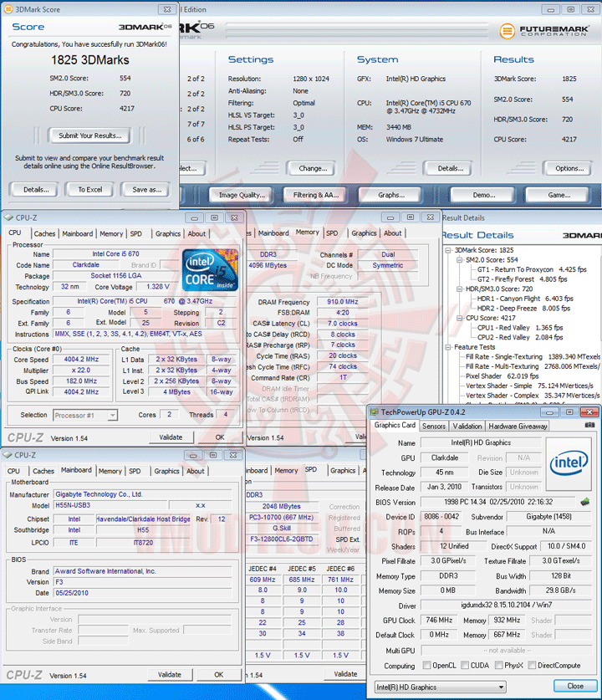The image size is (602, 700).
Task: Open the Hardware Giveaway tab in GPU-Z
Action: click(518, 426)
